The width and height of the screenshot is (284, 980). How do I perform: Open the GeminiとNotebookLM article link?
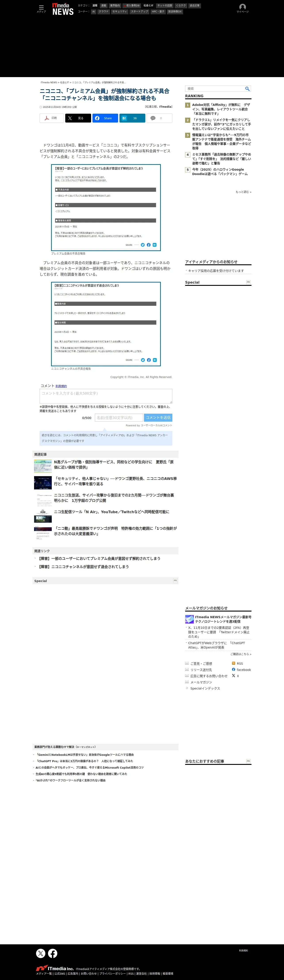pos(85,755)
